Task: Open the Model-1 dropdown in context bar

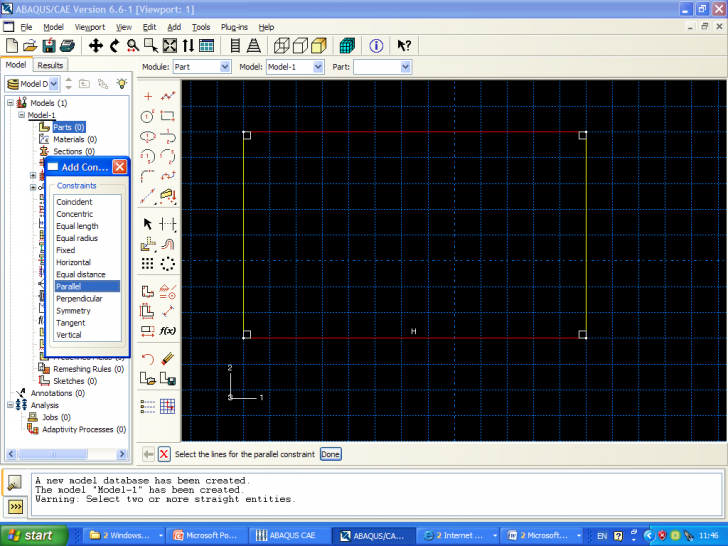Action: [295, 67]
